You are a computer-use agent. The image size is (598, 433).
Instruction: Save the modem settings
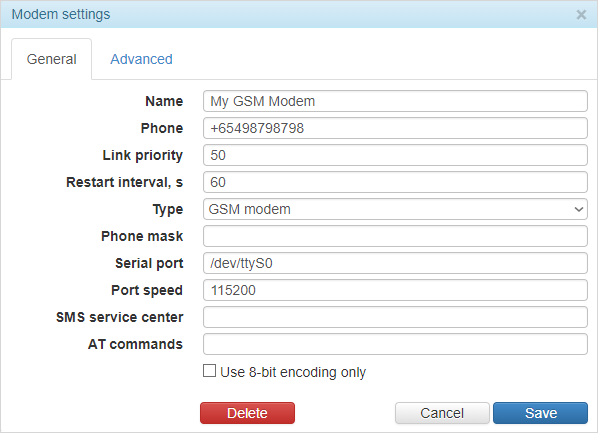540,413
